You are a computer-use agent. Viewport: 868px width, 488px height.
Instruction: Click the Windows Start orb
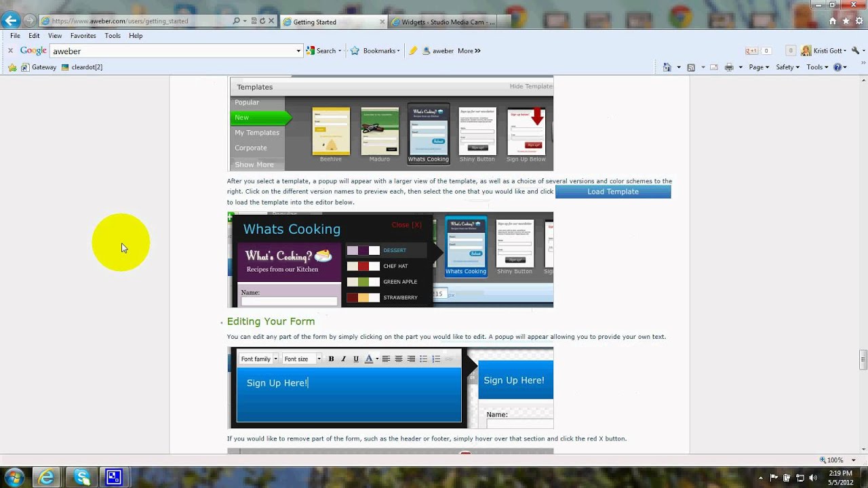[x=14, y=477]
